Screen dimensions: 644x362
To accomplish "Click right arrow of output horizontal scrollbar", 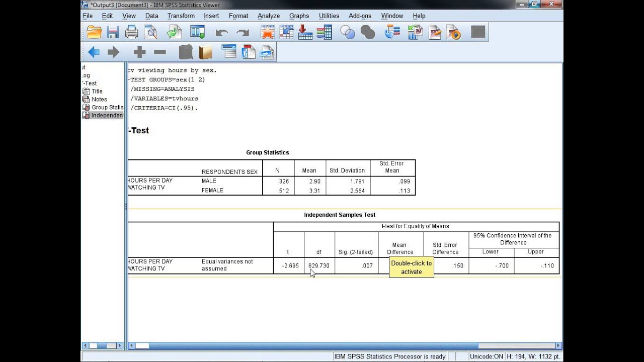I will pos(558,346).
